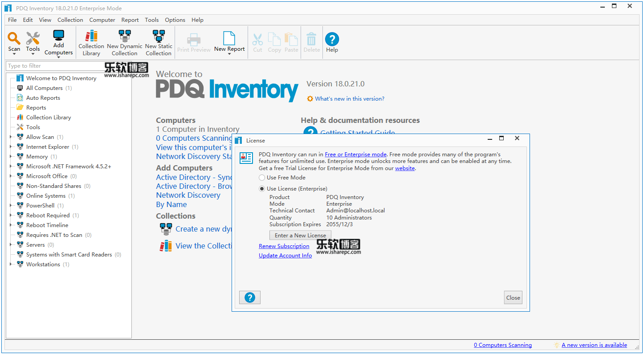Expand the Allow Scan collection
644x354 pixels.
11,137
